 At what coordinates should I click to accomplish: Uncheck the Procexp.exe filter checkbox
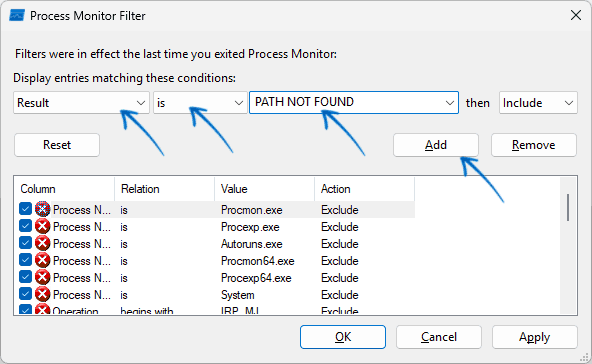coord(25,226)
